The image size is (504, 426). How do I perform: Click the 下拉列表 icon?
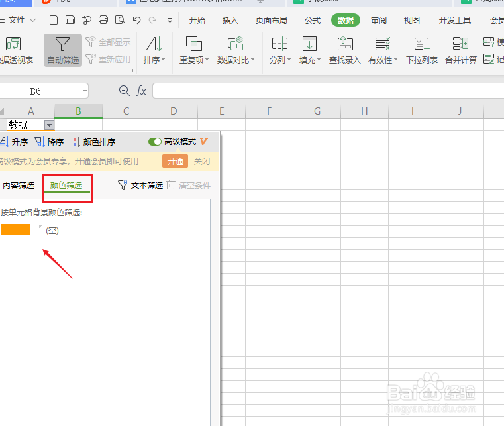click(422, 44)
